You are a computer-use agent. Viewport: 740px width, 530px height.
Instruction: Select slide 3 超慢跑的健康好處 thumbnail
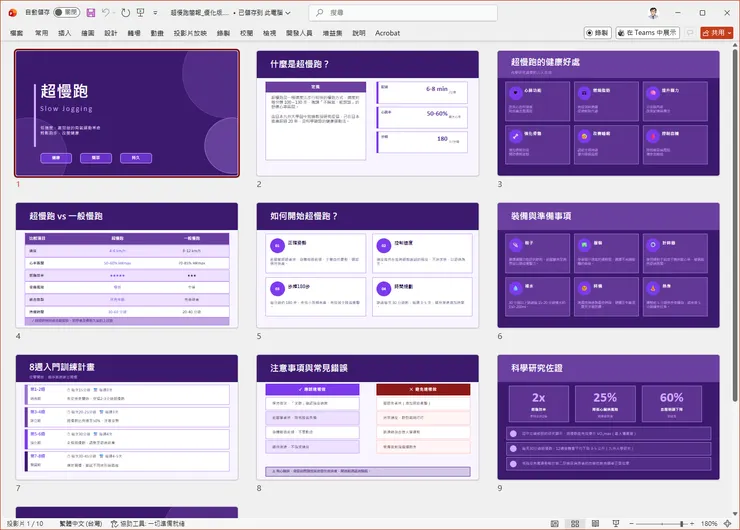tap(608, 113)
